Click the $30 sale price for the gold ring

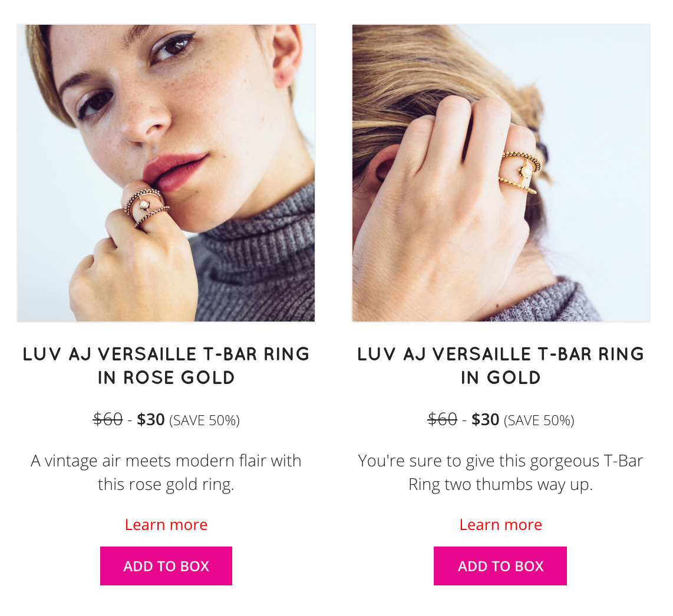click(485, 419)
